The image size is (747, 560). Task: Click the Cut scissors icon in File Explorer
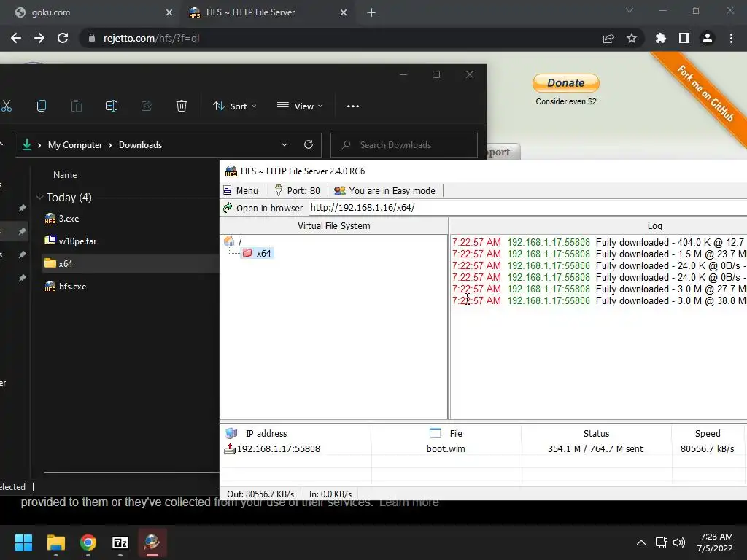click(x=6, y=106)
